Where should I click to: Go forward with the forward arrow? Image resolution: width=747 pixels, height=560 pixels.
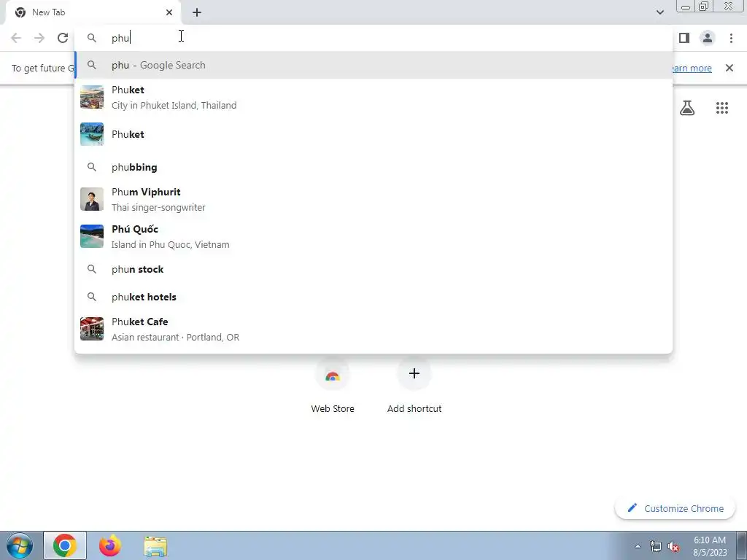[39, 38]
